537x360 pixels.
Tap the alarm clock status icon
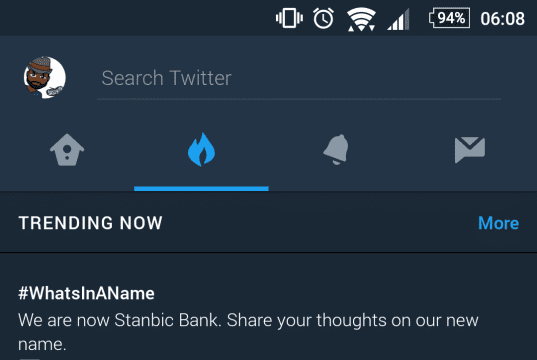coord(323,18)
